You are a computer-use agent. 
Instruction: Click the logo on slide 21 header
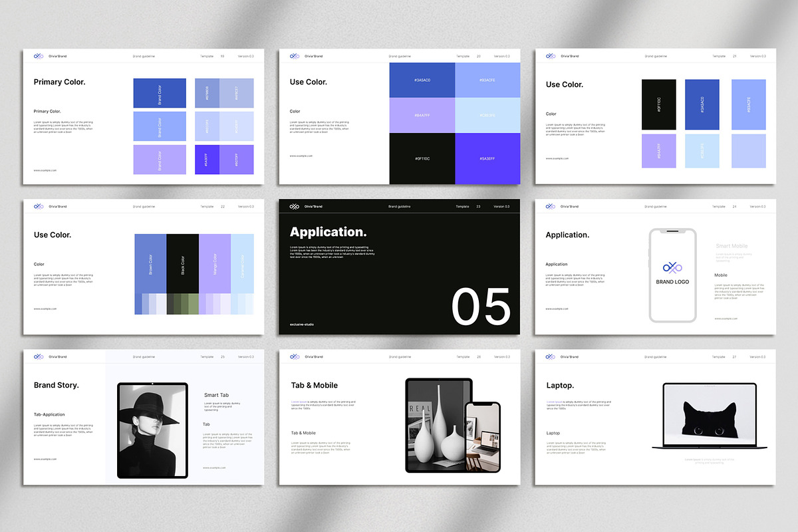551,57
